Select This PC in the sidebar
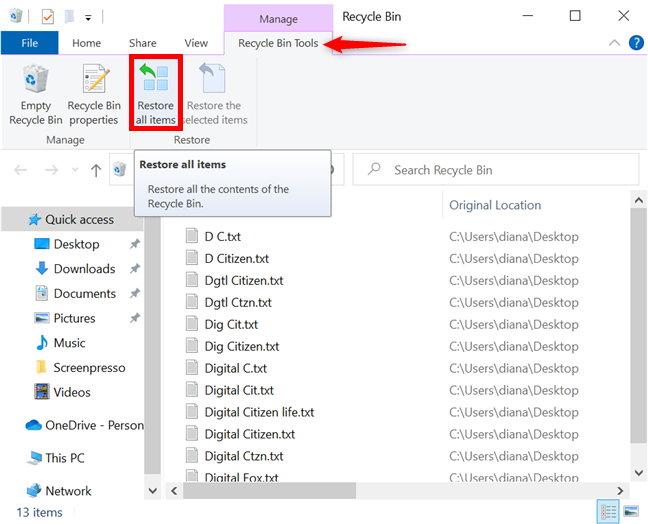The image size is (648, 524). [55, 458]
